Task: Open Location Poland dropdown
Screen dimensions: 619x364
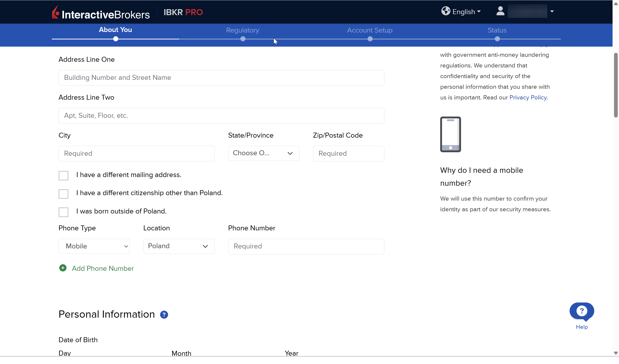Action: 179,246
